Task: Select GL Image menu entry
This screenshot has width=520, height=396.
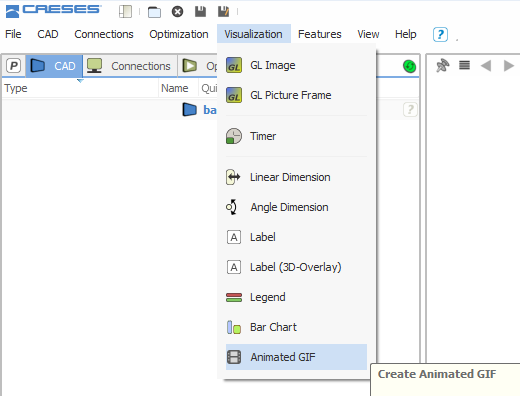Action: pyautogui.click(x=296, y=65)
